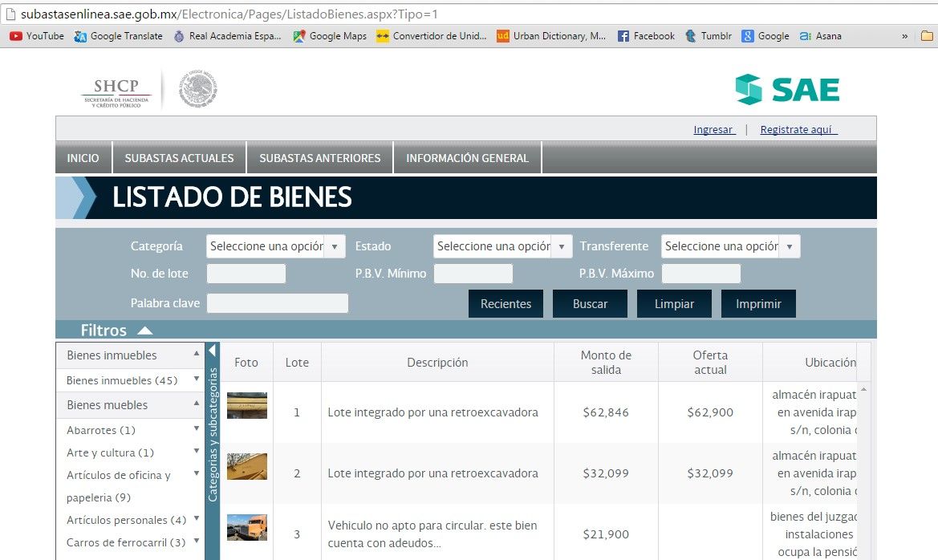Open the Google Translate bookmark
Viewport: 938px width, 560px height.
118,36
